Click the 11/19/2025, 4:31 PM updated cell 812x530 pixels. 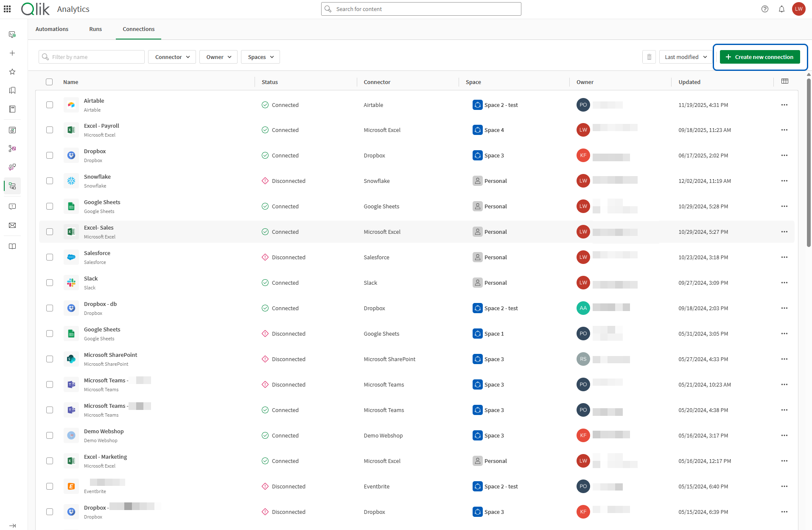coord(703,105)
